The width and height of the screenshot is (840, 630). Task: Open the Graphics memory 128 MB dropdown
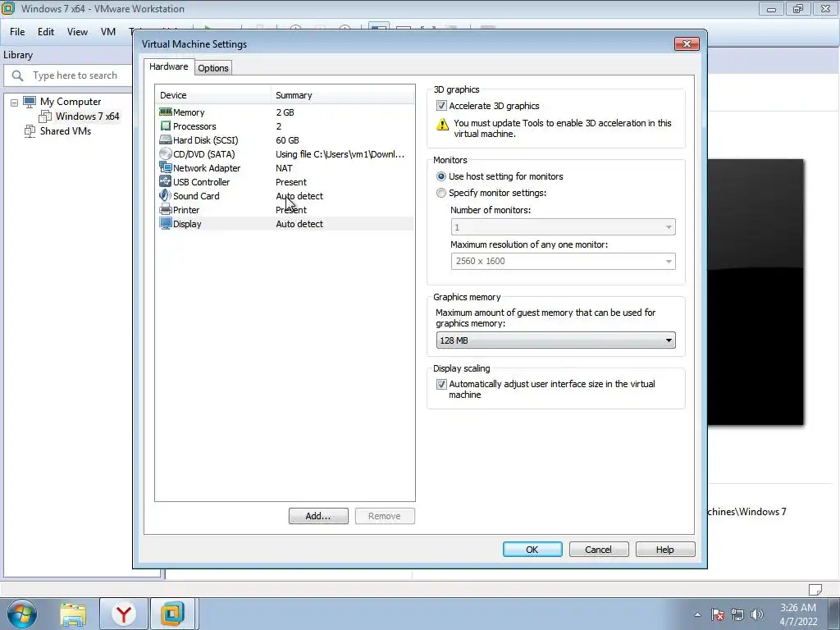click(x=555, y=340)
